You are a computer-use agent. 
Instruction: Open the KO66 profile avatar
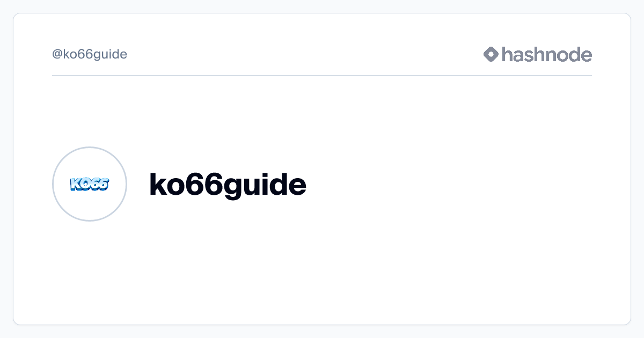click(90, 184)
